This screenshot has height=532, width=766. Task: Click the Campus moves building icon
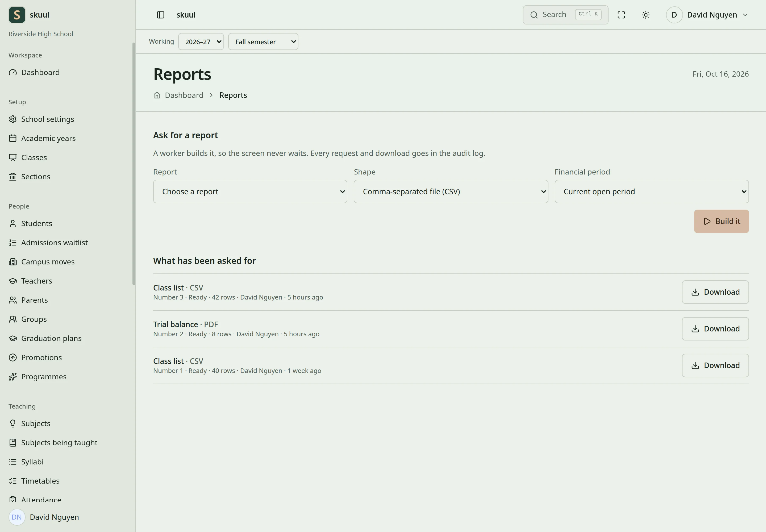click(13, 262)
